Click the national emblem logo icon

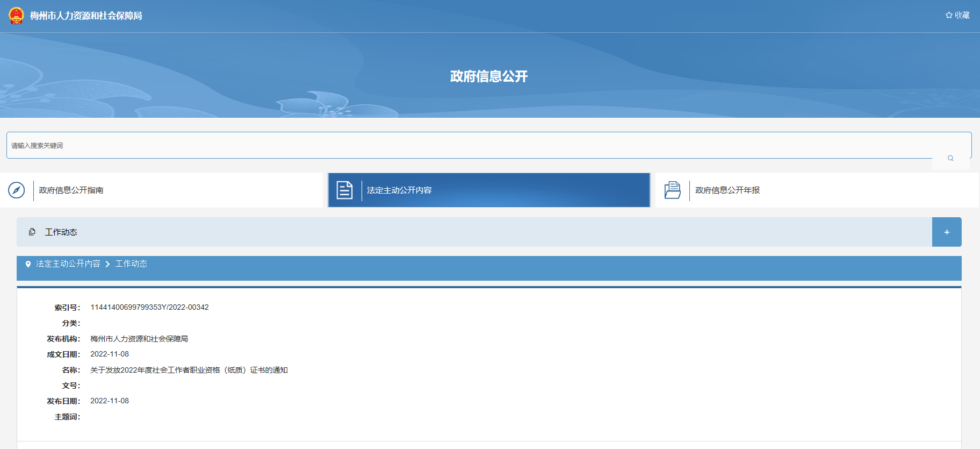click(x=16, y=16)
